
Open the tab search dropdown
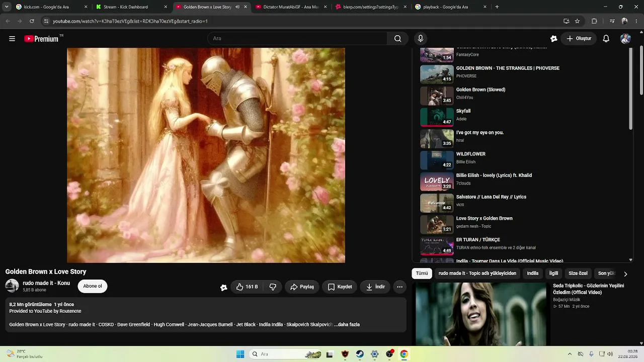tap(7, 7)
